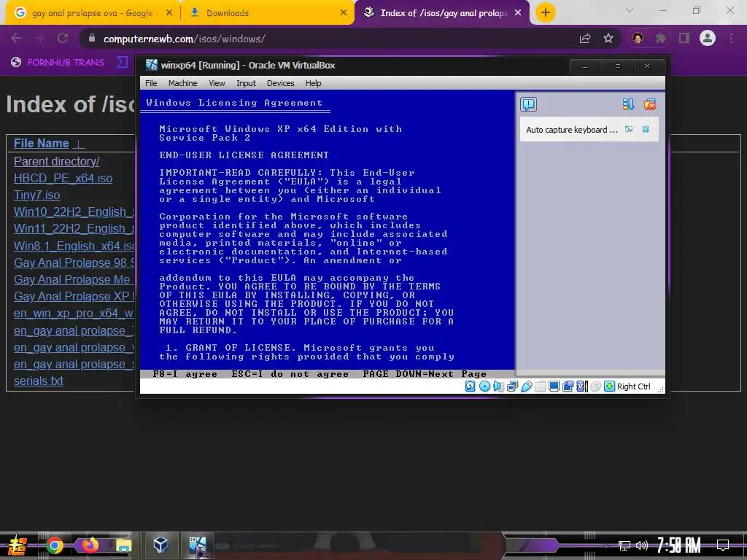Viewport: 747px width, 560px height.
Task: Click the hard disk activity icon in VirtualBox status bar
Action: tap(471, 386)
